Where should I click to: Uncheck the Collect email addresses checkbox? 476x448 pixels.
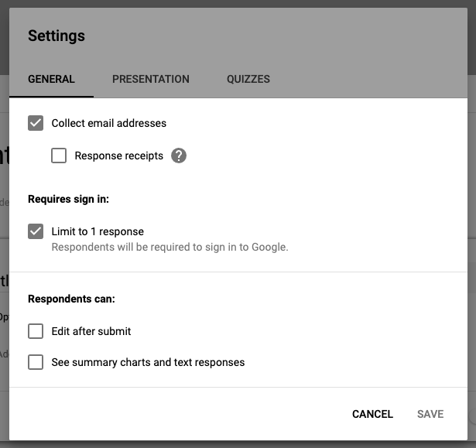click(x=36, y=123)
